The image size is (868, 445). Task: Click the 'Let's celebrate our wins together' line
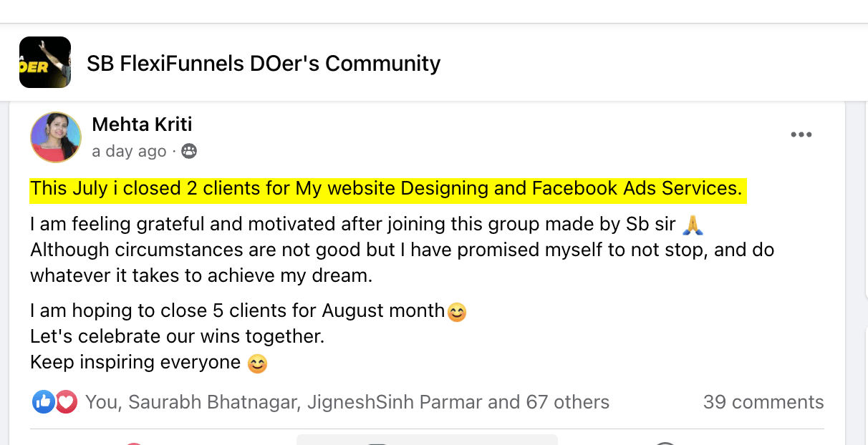pyautogui.click(x=177, y=336)
